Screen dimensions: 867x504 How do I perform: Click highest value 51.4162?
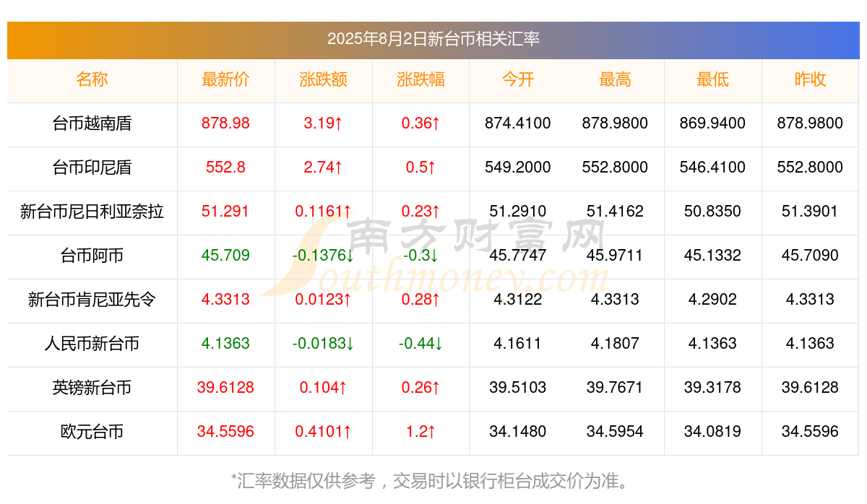click(615, 212)
